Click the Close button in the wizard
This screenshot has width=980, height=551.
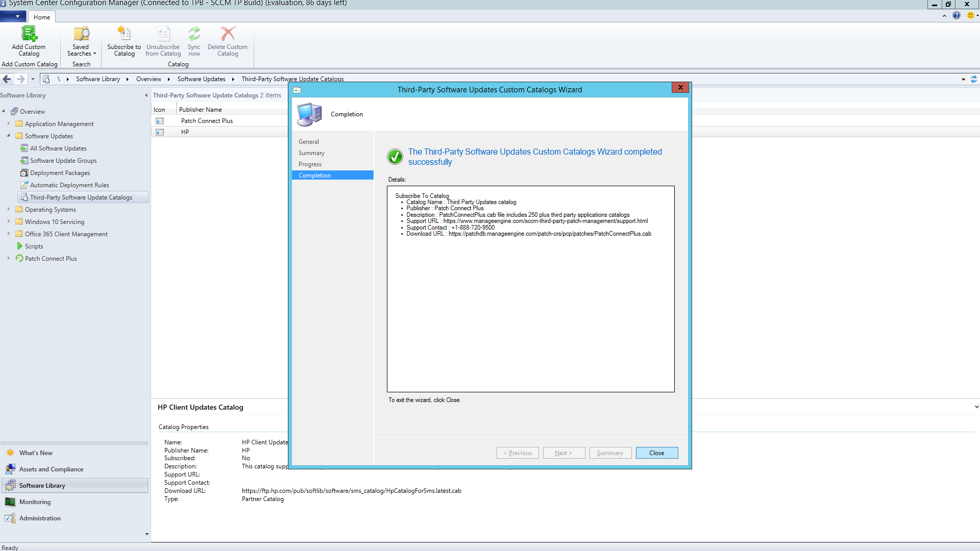(x=656, y=453)
